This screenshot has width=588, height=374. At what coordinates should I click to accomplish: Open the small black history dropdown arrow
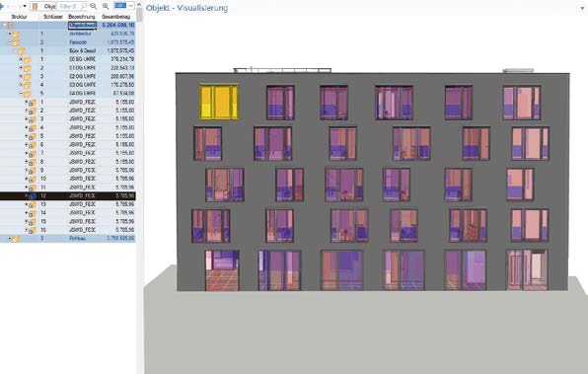click(x=25, y=6)
